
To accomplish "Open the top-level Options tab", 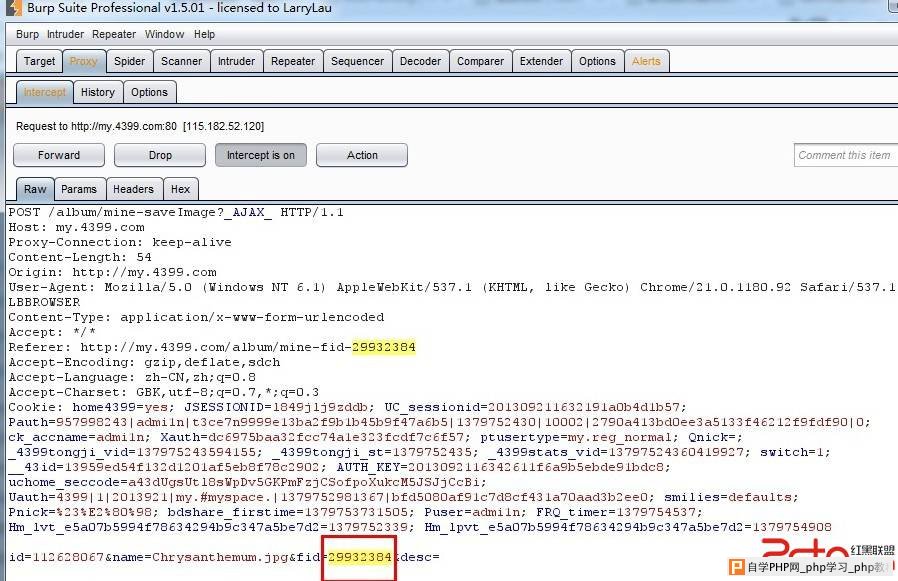I will click(597, 61).
